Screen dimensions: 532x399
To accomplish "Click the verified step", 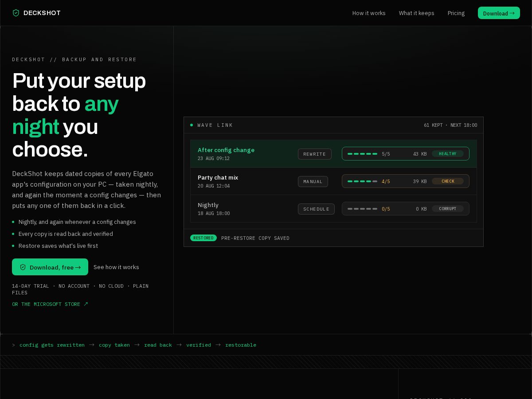I will 199,345.
